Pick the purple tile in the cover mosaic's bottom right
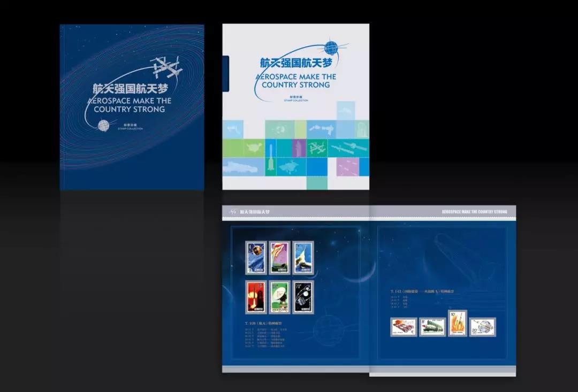 (348, 166)
